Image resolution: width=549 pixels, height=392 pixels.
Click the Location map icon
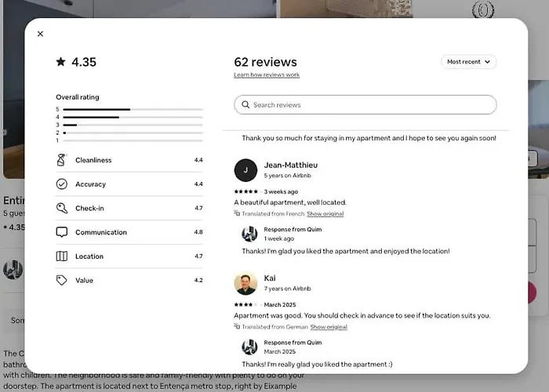[x=62, y=256]
